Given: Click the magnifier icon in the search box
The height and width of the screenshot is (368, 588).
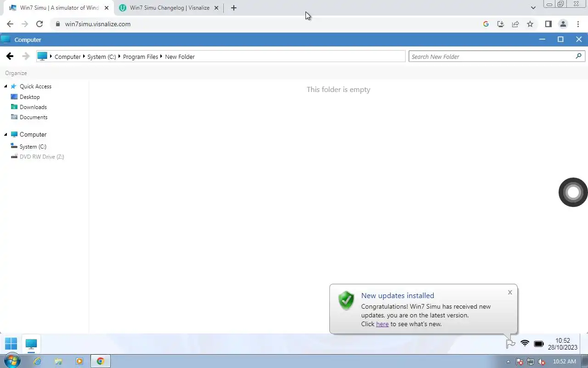Looking at the screenshot, I should tap(578, 56).
